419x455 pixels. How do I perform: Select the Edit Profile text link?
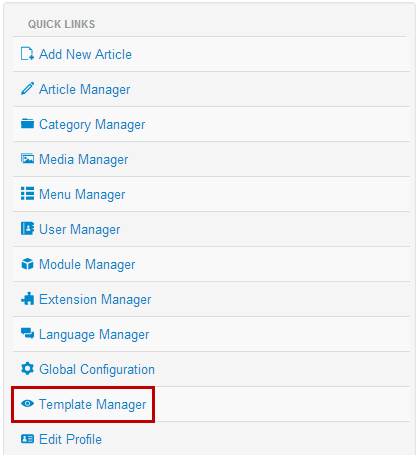point(70,439)
